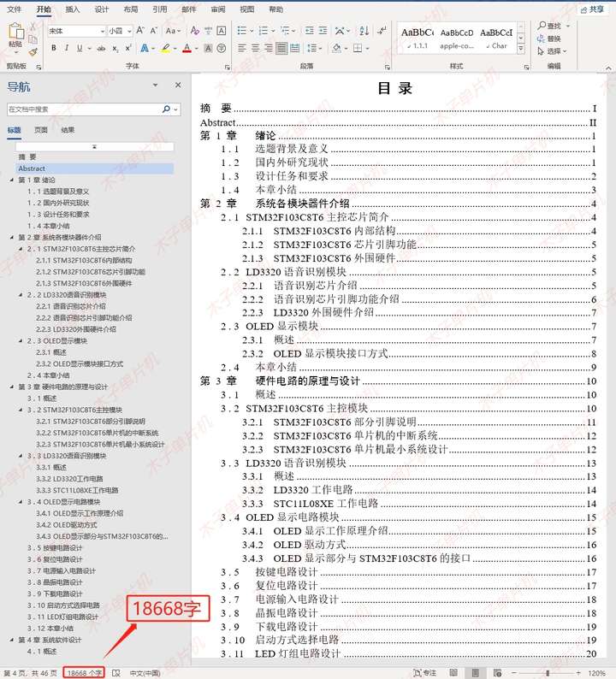Click the Sort A-Z icon
Viewport: 616px width, 679px height.
tap(364, 30)
